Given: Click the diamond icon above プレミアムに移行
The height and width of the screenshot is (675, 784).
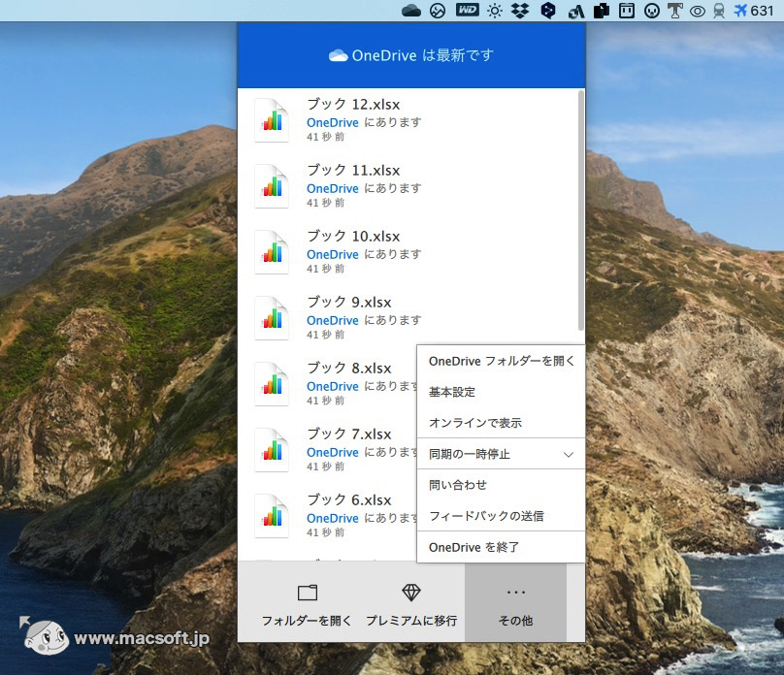Looking at the screenshot, I should [411, 591].
